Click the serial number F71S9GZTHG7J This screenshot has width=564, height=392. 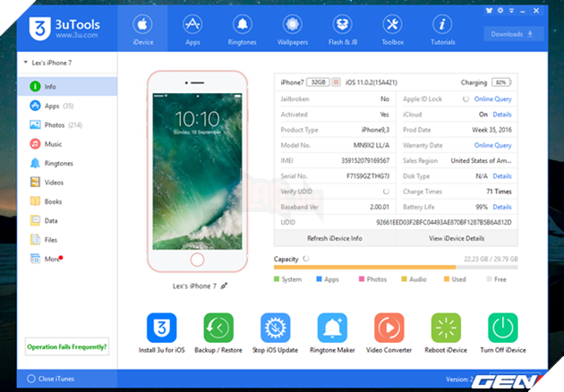pos(368,176)
